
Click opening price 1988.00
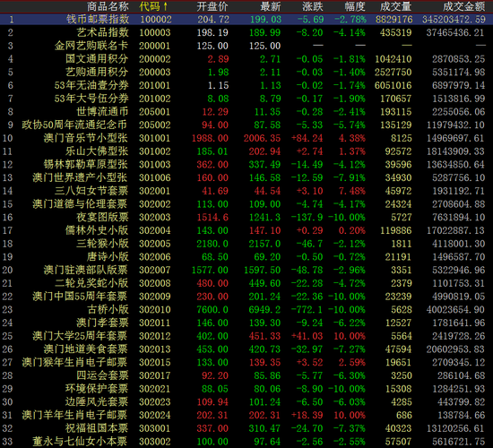click(210, 138)
